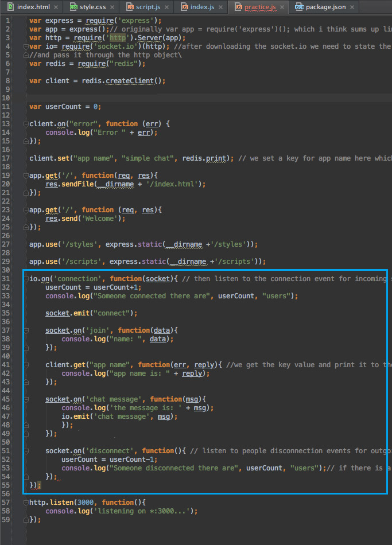
Task: Collapse the socket.on 'join' handler fold marker
Action: pos(26,330)
